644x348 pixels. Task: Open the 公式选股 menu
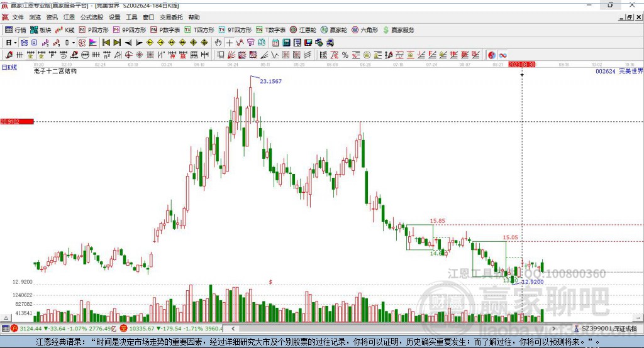coord(92,17)
